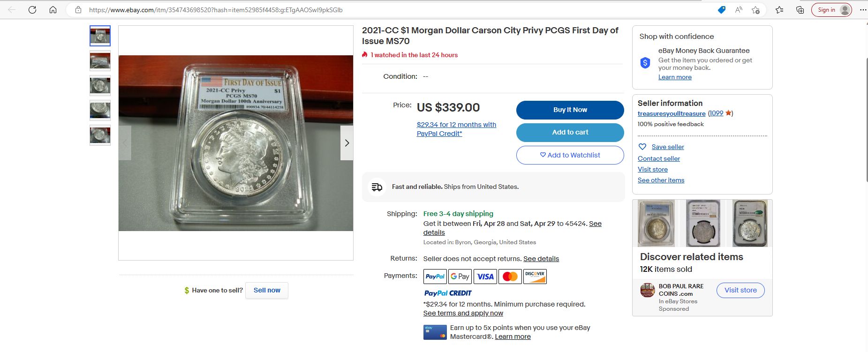Toggle Add to Watchlist for this coin
868x352 pixels.
[570, 155]
